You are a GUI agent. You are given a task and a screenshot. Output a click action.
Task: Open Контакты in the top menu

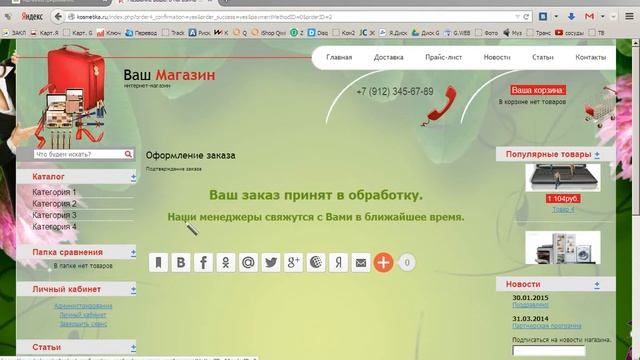coord(590,58)
